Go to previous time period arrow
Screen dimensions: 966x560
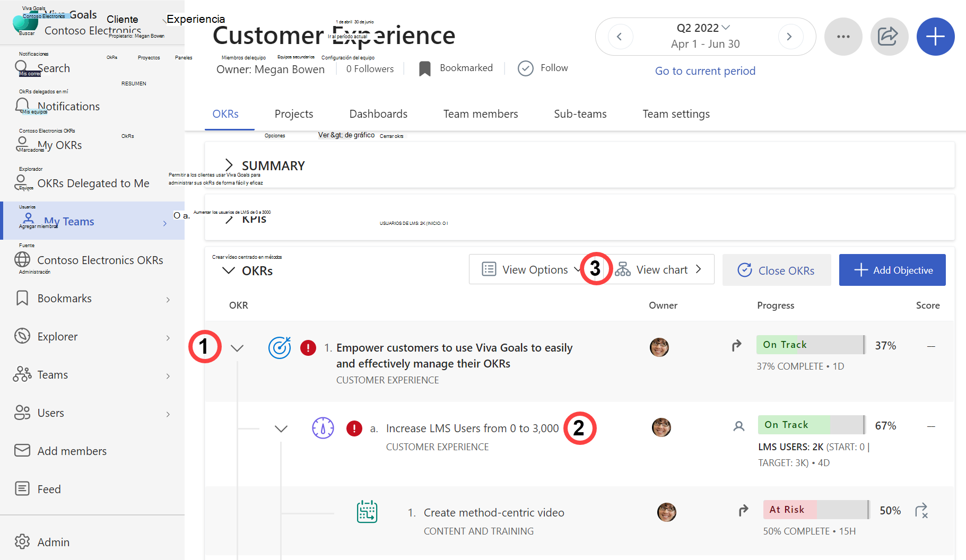pyautogui.click(x=619, y=37)
